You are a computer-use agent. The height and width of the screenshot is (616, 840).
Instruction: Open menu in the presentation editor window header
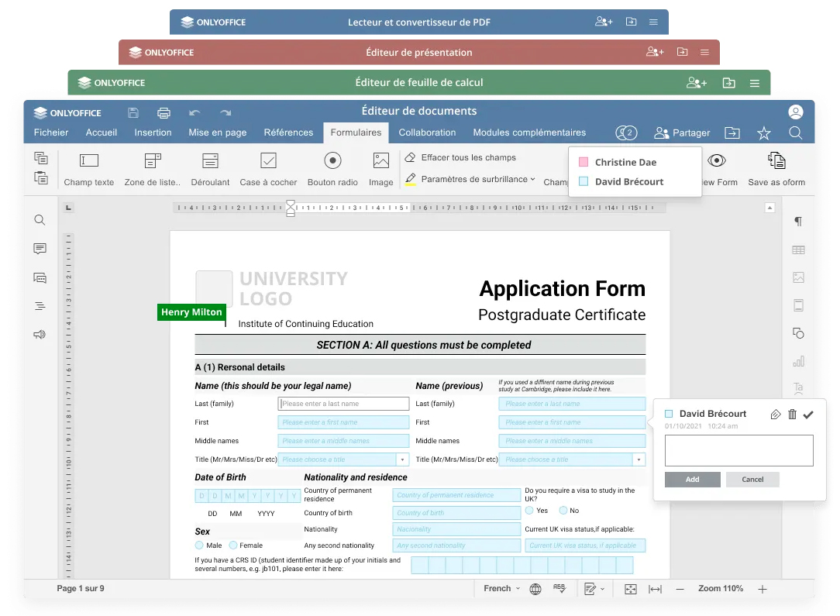click(704, 52)
